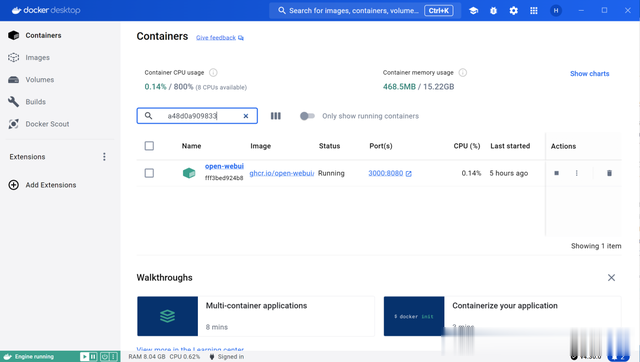Click the Image column header
The image size is (640, 362).
click(x=260, y=146)
